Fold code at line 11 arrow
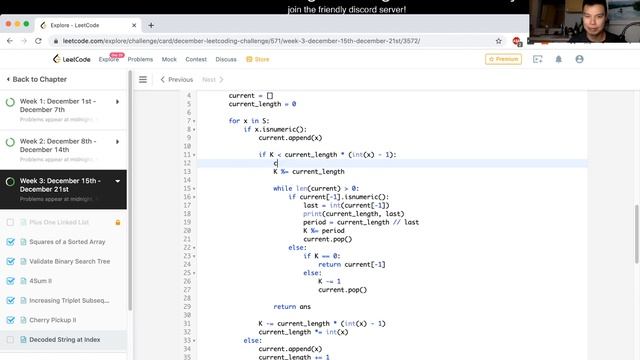The image size is (640, 360). (x=194, y=155)
